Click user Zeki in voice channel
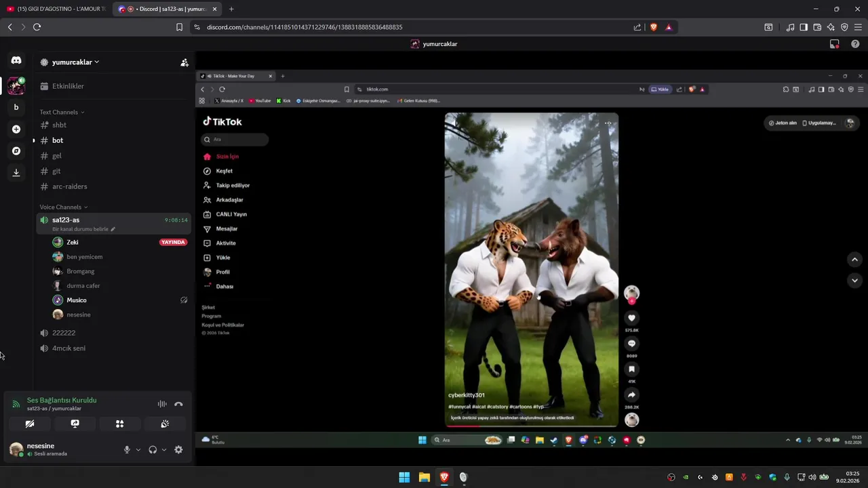 point(73,242)
